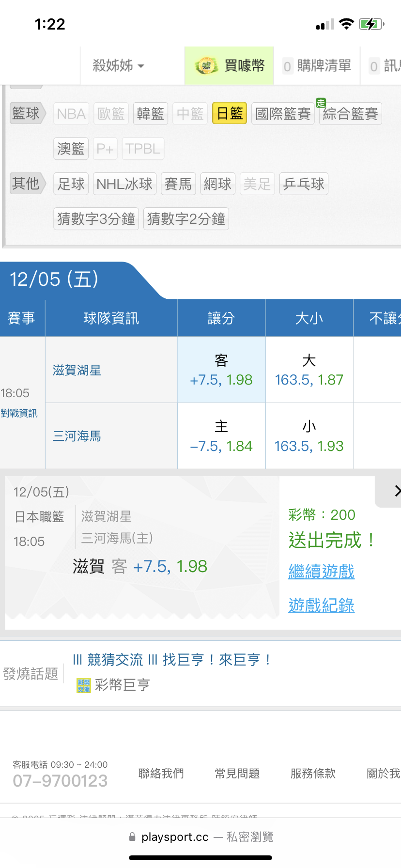Tap the 彩幣交流 forum badge icon
Image resolution: width=401 pixels, height=868 pixels.
pos(84,685)
